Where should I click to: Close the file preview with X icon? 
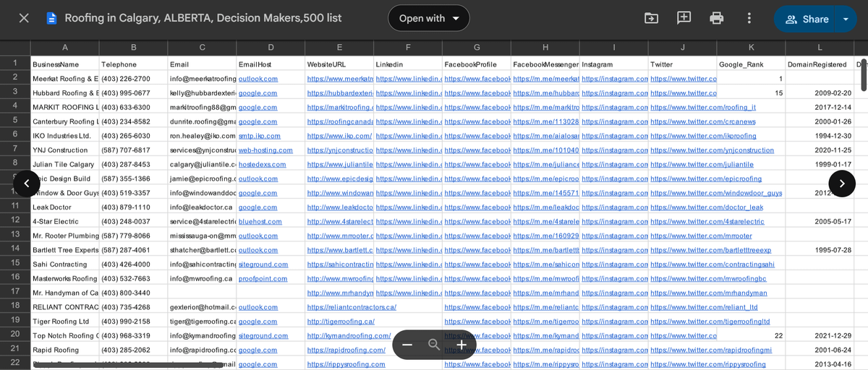tap(24, 18)
